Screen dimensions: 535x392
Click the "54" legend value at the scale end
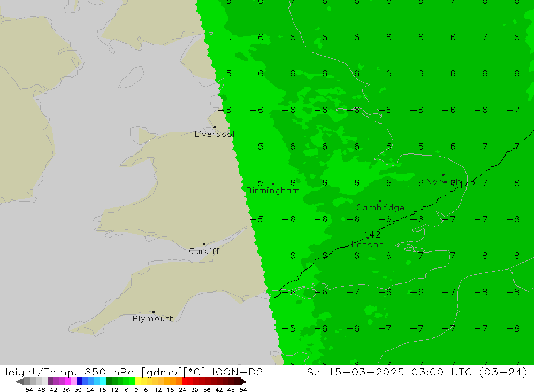tap(243, 390)
